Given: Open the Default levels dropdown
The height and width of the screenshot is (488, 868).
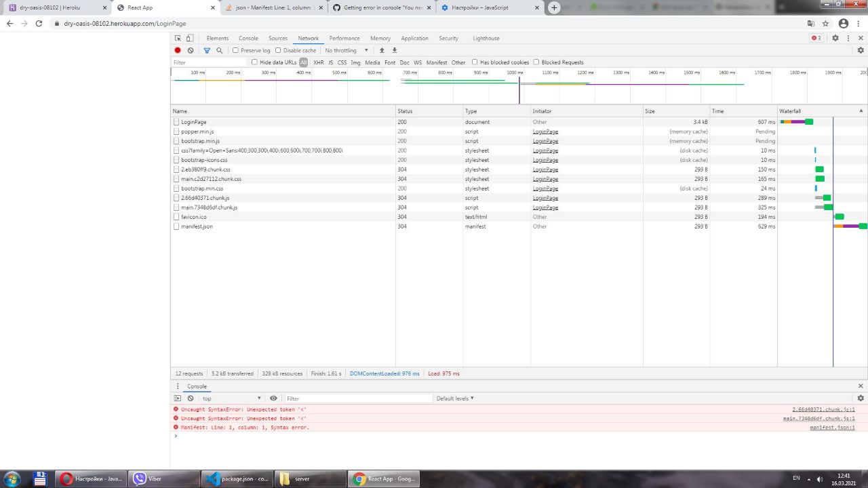Looking at the screenshot, I should 455,399.
